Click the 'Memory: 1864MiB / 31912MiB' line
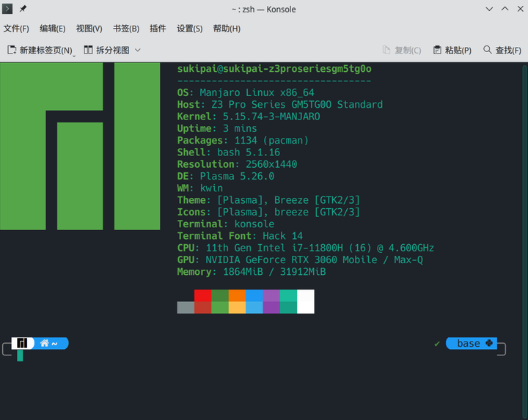This screenshot has height=420, width=528. tap(252, 272)
